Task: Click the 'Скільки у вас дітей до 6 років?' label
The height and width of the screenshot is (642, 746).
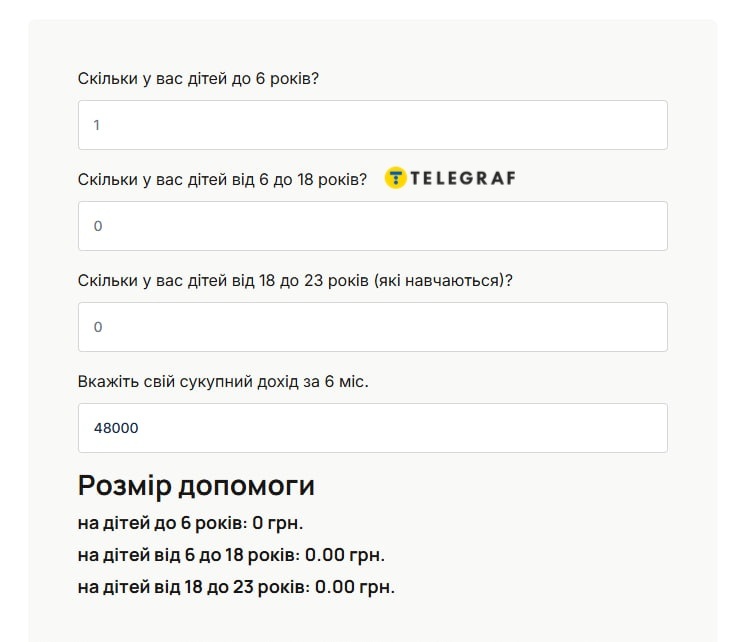Action: (198, 78)
